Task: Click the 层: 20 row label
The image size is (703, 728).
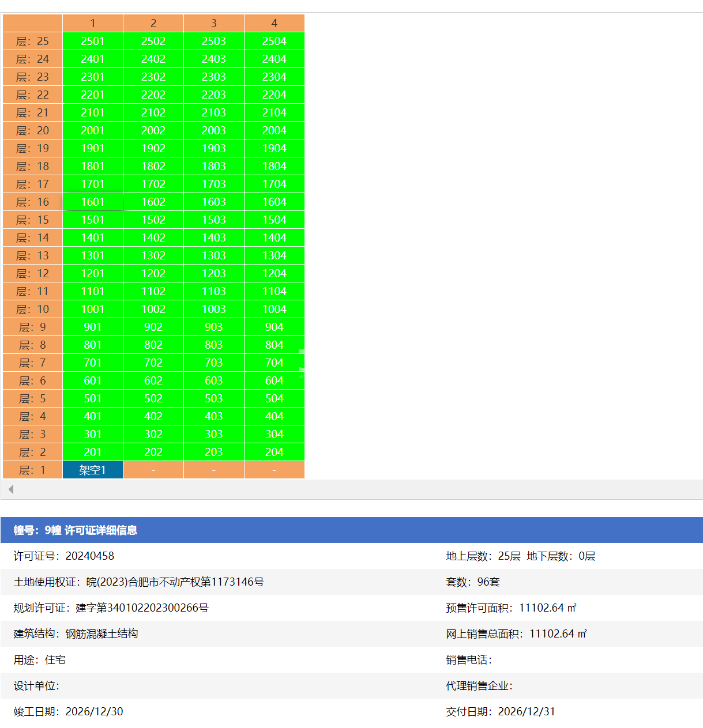Action: [x=32, y=130]
